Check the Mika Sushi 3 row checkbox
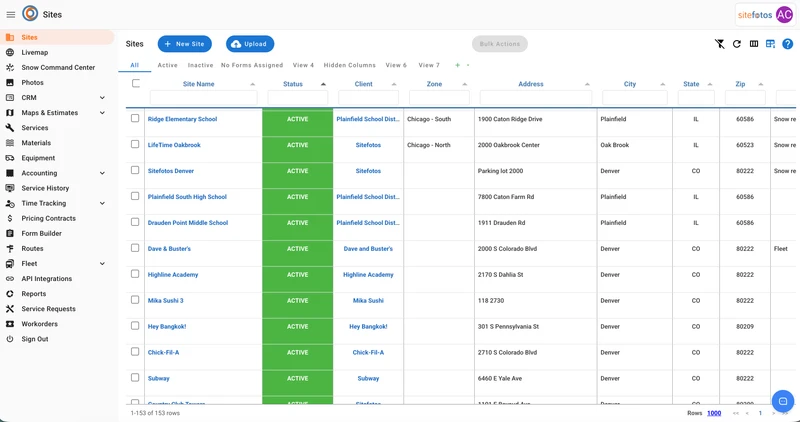 135,300
